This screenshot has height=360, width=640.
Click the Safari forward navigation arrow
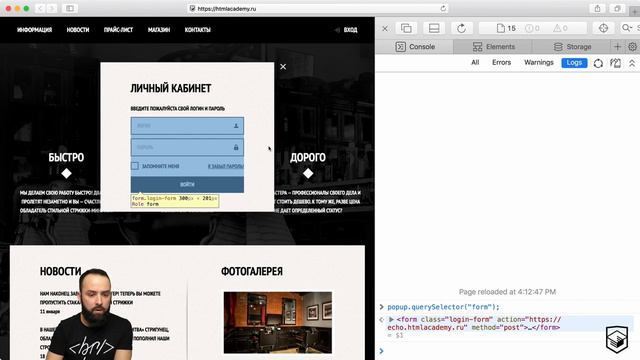click(x=52, y=8)
